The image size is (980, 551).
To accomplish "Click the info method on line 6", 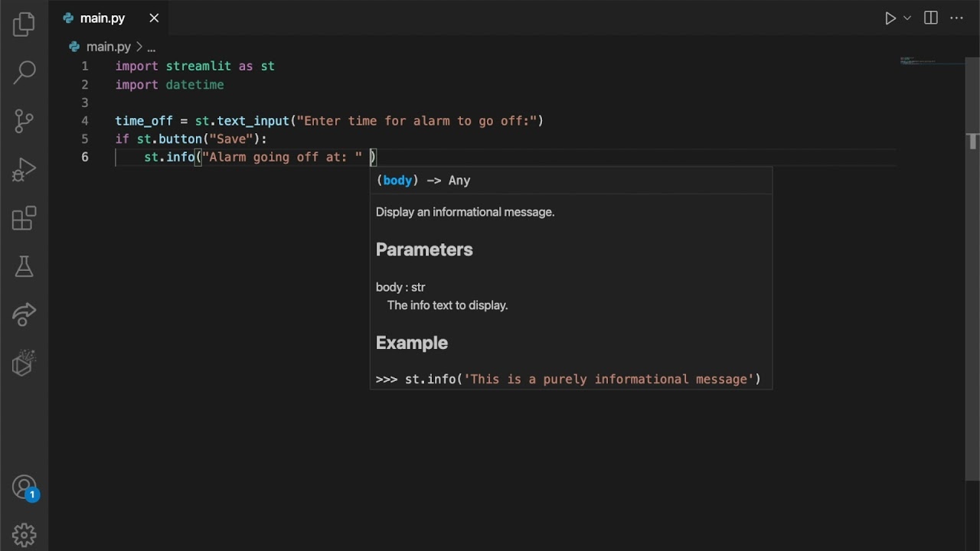I will [x=181, y=158].
